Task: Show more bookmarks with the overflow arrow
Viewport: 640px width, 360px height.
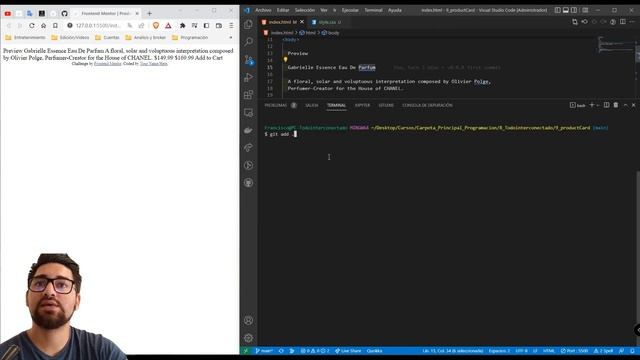Action: coord(231,38)
